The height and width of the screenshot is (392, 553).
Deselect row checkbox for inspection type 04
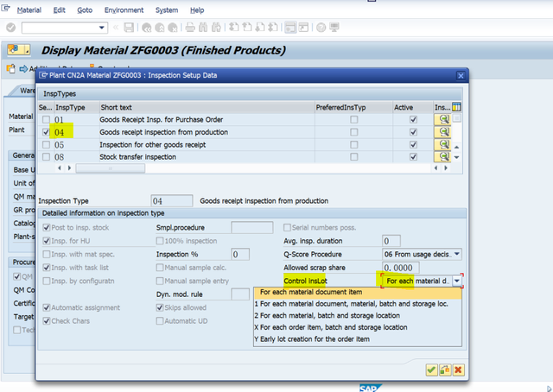click(46, 132)
